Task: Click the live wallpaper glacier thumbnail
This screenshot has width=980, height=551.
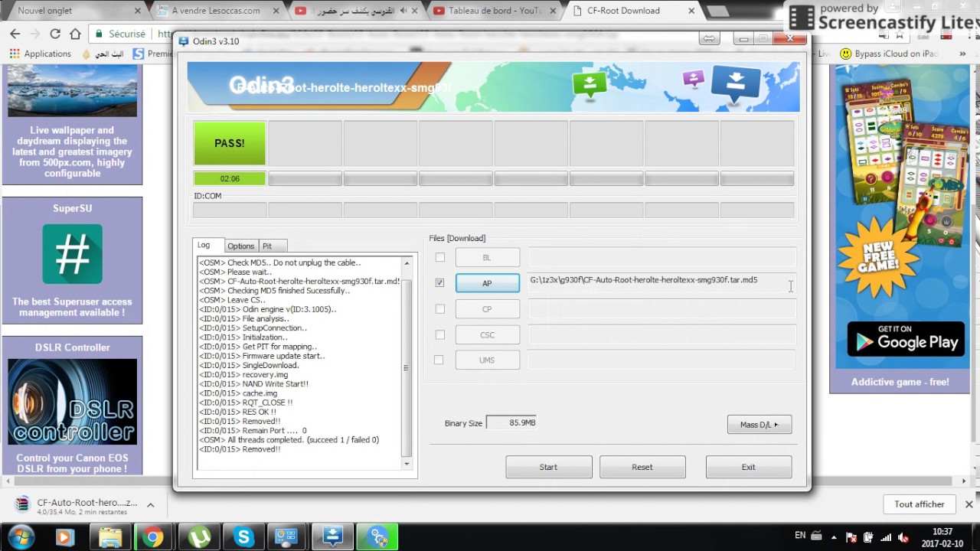Action: coord(73,90)
